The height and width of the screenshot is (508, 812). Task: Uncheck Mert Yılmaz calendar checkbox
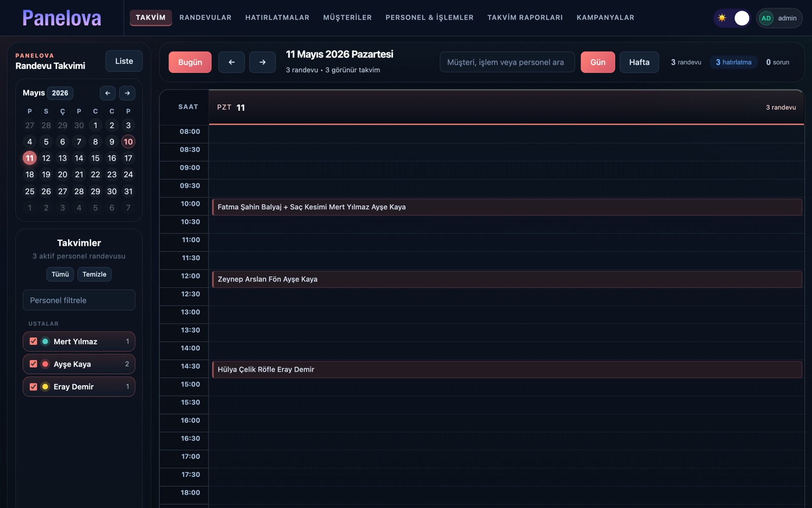(33, 341)
